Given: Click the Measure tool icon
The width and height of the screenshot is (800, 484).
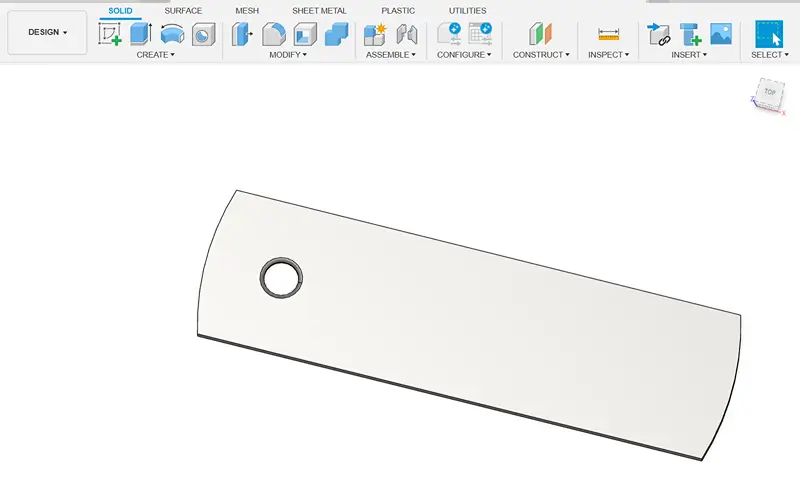Looking at the screenshot, I should pos(608,34).
